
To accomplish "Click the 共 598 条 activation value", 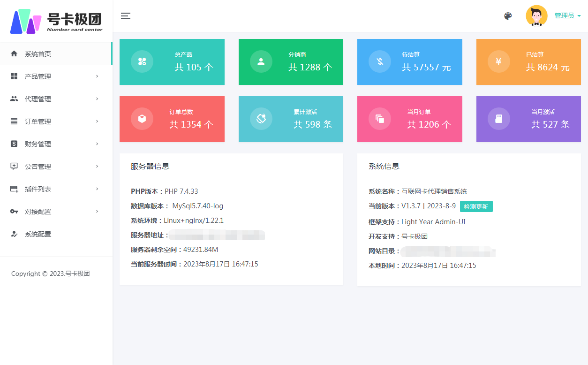I will [313, 124].
